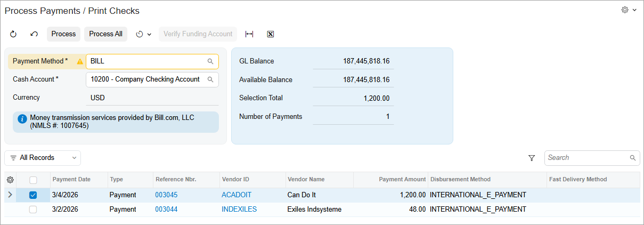Click the Selection Total value 1,200.00

coord(377,98)
